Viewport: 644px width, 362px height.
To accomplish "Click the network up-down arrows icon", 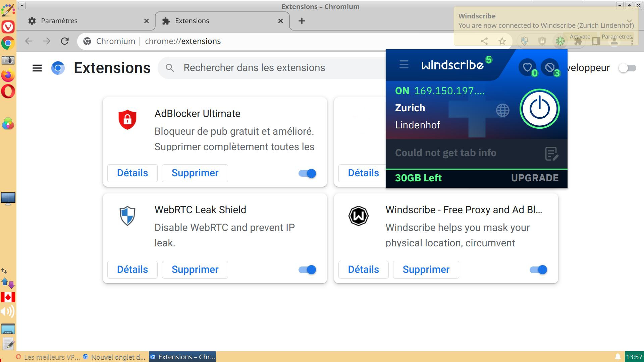I will tap(8, 284).
